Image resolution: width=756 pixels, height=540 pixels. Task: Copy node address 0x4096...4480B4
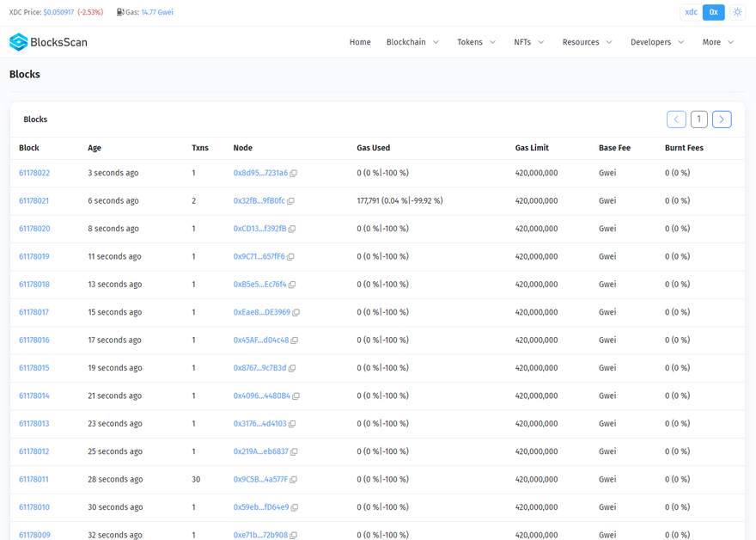coord(296,396)
